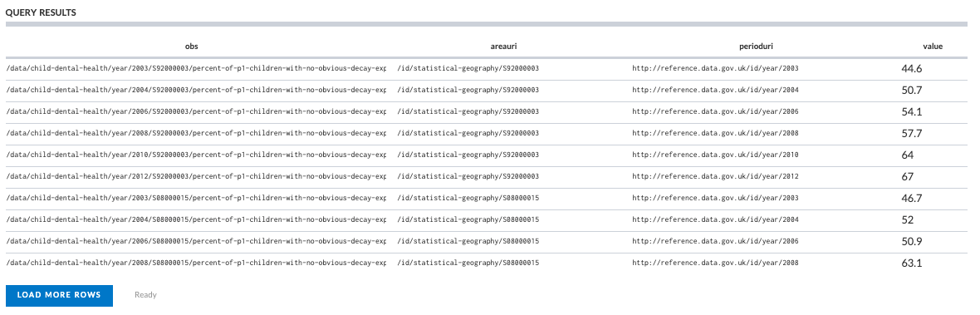Select obs cell for year 2004 S92000003

pyautogui.click(x=196, y=90)
